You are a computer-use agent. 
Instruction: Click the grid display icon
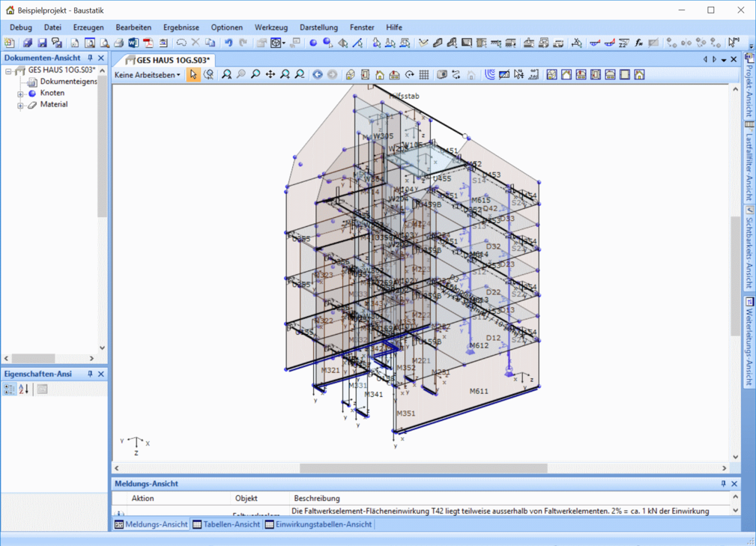pos(424,75)
